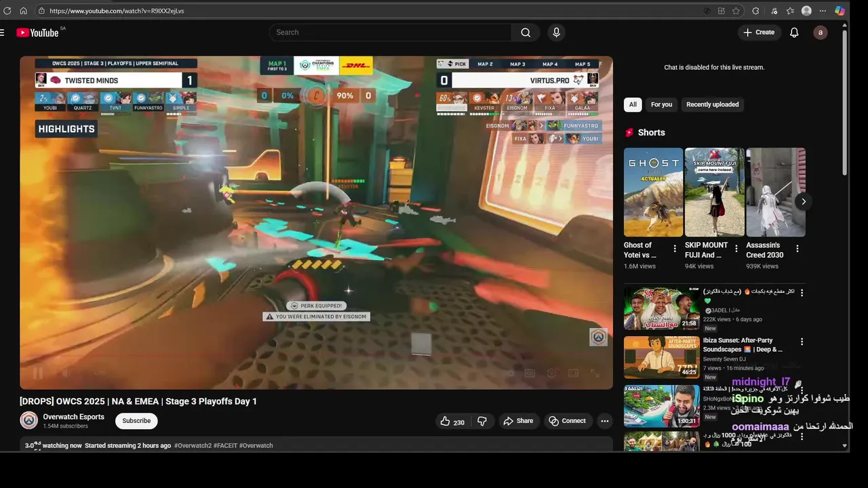
Task: Open browser Settings and more ellipsis
Action: click(x=823, y=11)
